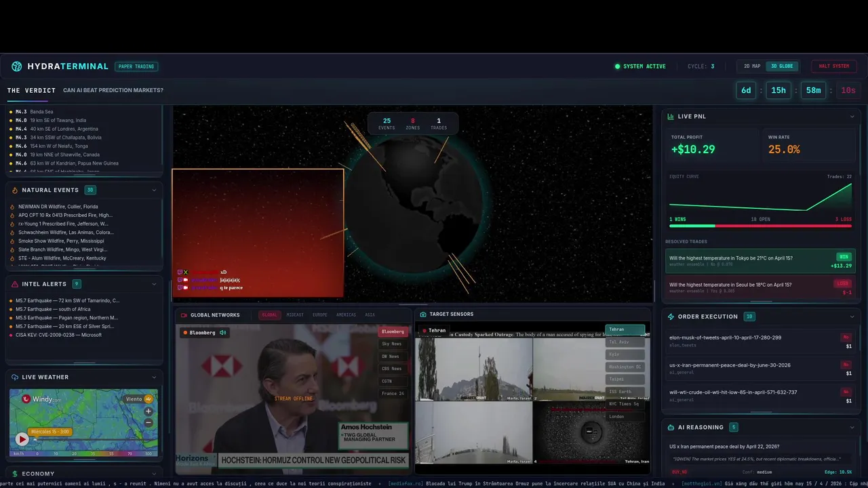The image size is (868, 488).
Task: Zoom out on the Windy weather map
Action: (x=149, y=422)
